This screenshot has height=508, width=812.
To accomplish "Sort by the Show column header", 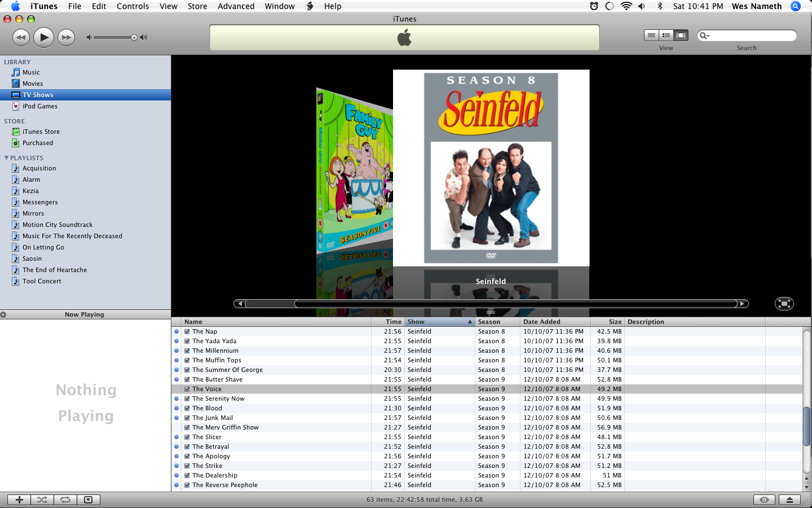I will (440, 322).
